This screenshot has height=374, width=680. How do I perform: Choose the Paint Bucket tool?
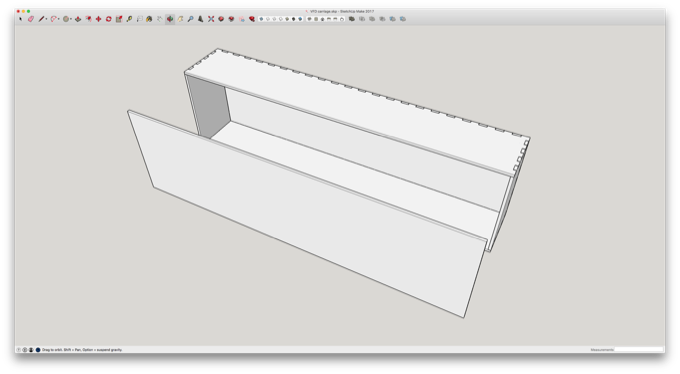click(x=149, y=19)
